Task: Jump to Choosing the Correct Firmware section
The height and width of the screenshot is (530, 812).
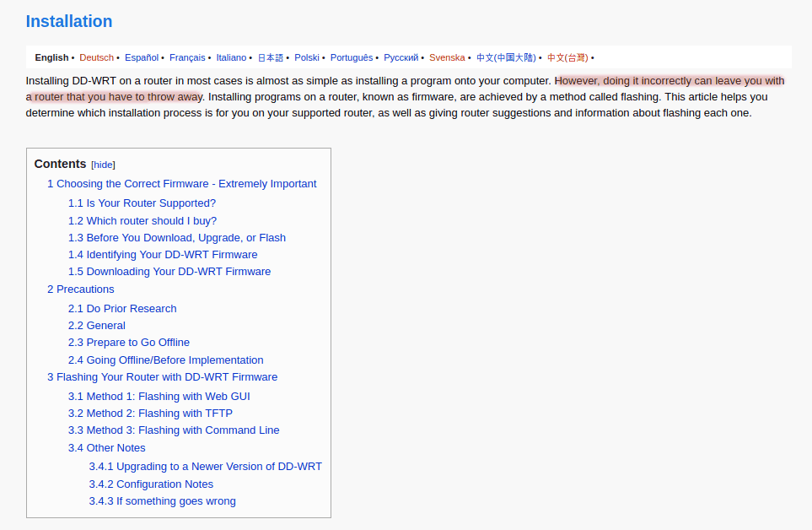Action: coord(182,184)
